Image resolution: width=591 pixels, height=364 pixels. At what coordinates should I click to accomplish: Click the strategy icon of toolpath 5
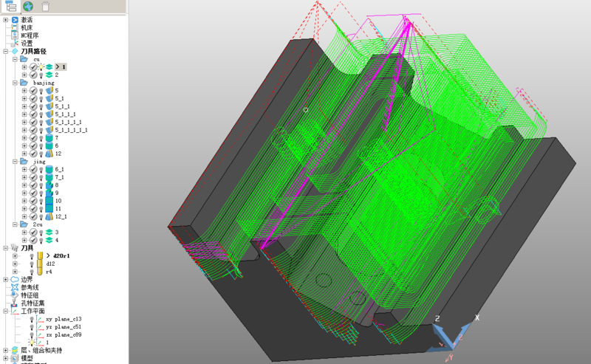pos(49,90)
